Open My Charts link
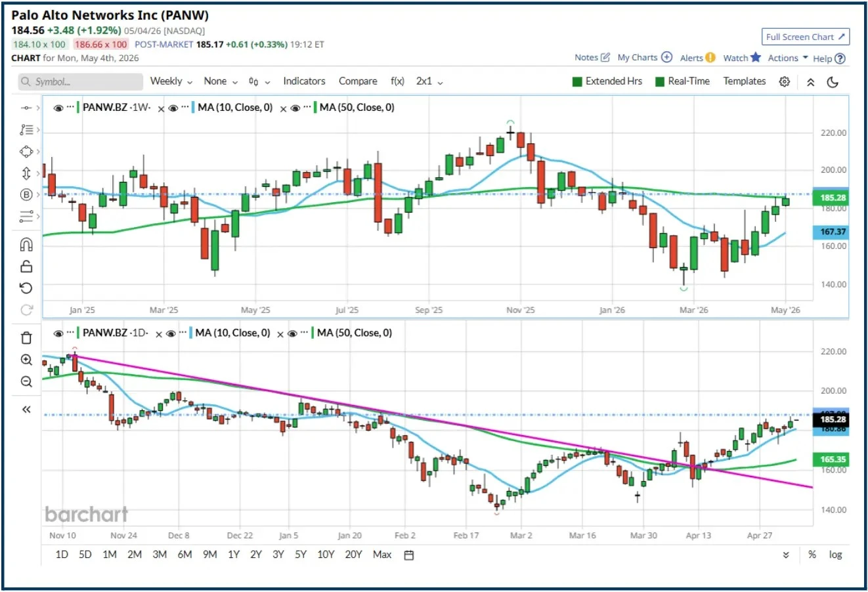868x592 pixels. point(645,58)
